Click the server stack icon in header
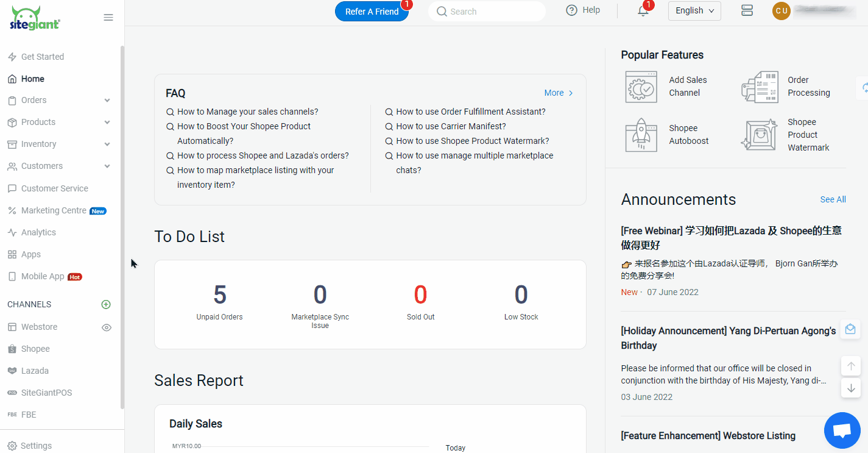868x453 pixels. click(747, 10)
